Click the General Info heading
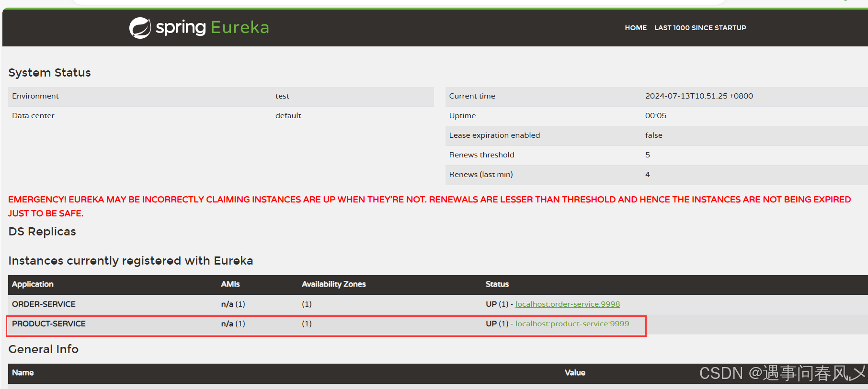Viewport: 868px width, 389px height. [x=43, y=349]
